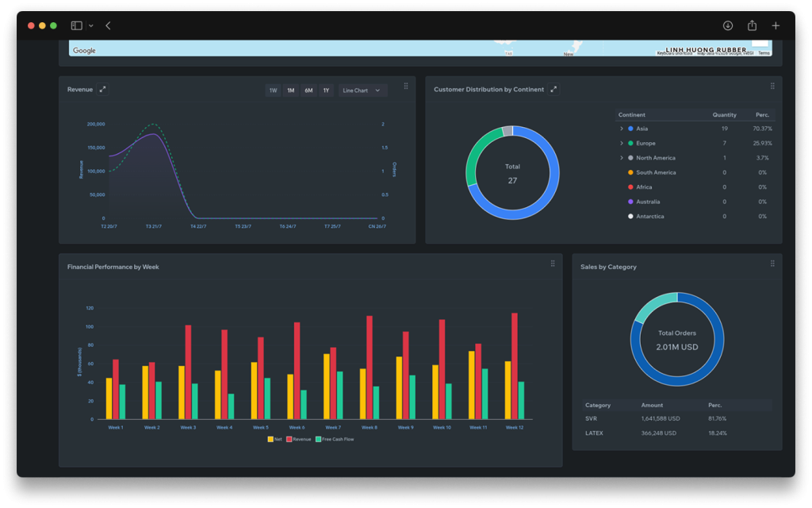Screen dimensions: 812x508
Task: Select the 1W time range
Action: click(x=273, y=90)
